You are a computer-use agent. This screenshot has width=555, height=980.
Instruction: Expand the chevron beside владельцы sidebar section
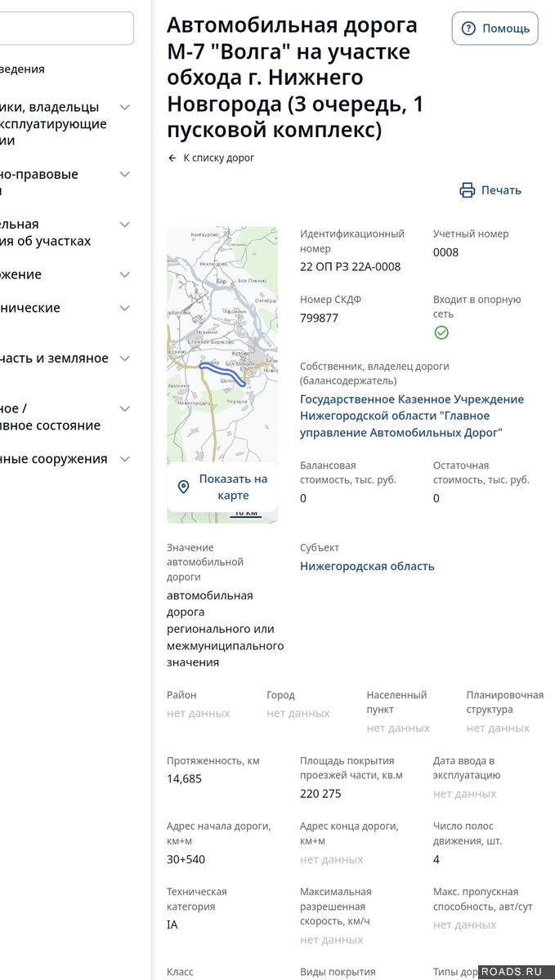point(125,107)
